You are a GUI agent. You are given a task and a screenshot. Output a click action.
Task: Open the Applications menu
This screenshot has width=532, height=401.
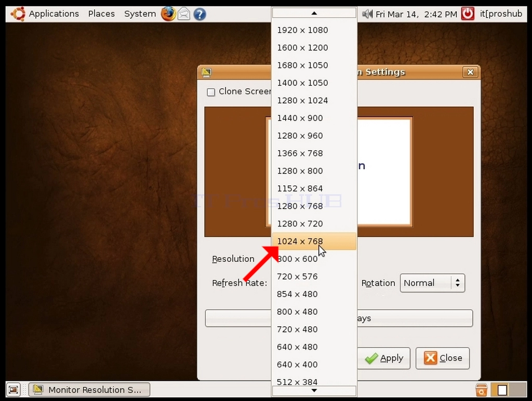pyautogui.click(x=54, y=14)
